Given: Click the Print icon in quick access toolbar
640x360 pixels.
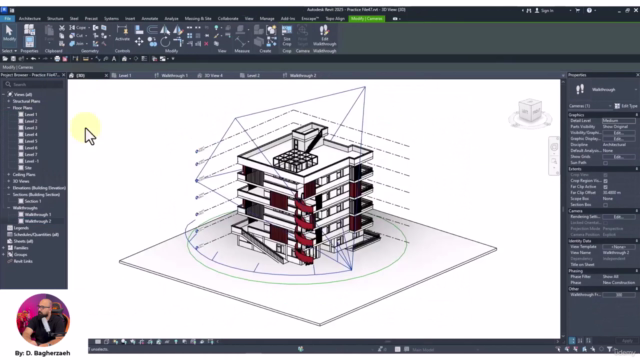Looking at the screenshot, I should 57,59.
